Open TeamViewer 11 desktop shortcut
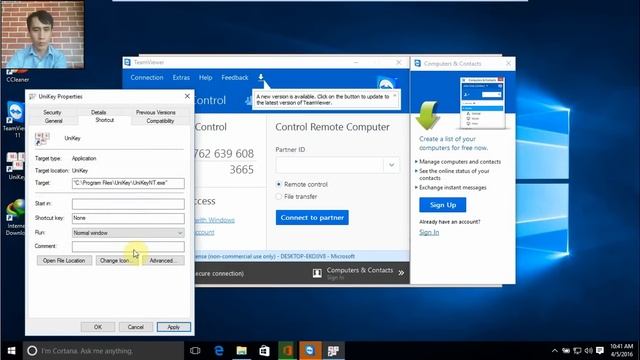Screen dimensions: 640x360 [x=15, y=118]
